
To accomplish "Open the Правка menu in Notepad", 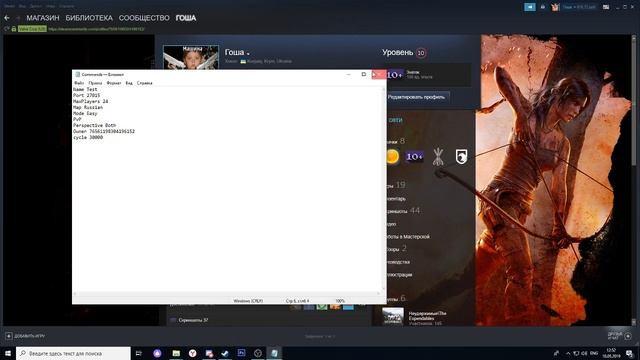I will coord(95,83).
